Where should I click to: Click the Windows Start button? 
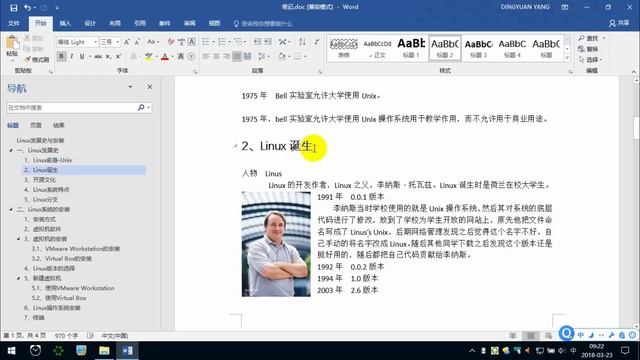click(x=11, y=351)
